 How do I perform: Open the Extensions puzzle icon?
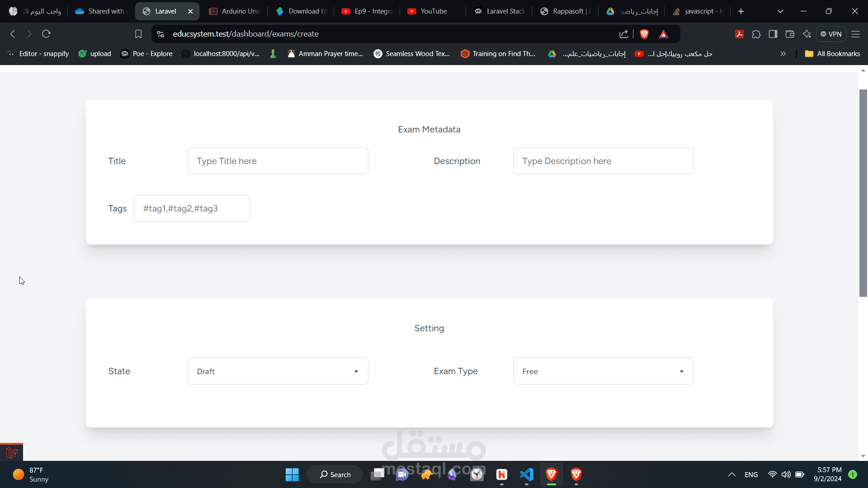click(756, 34)
